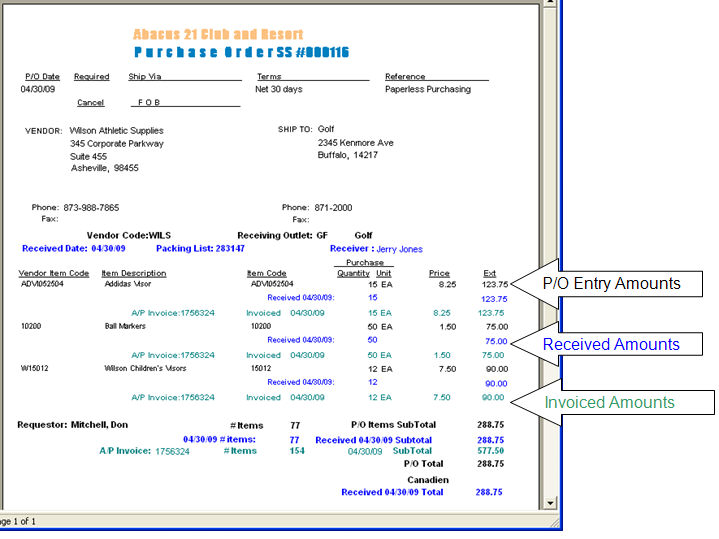Click the 'Wilson Athletic Supplies' vendor name

116,131
